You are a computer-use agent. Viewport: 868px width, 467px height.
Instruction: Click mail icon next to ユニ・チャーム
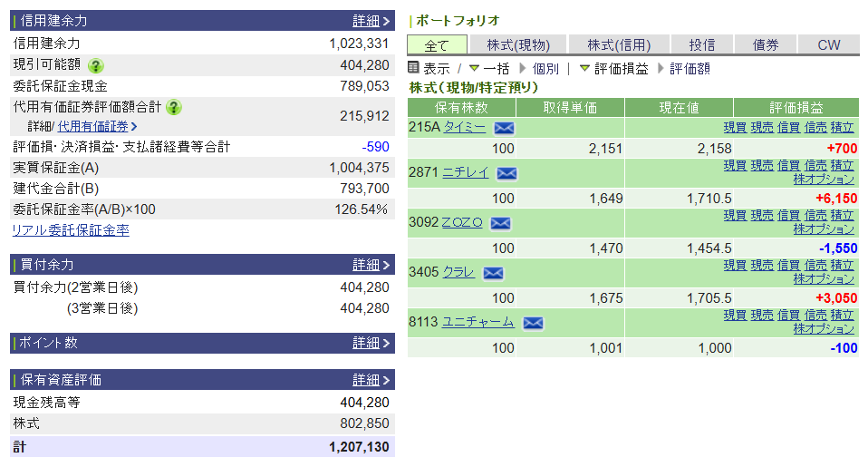(533, 323)
